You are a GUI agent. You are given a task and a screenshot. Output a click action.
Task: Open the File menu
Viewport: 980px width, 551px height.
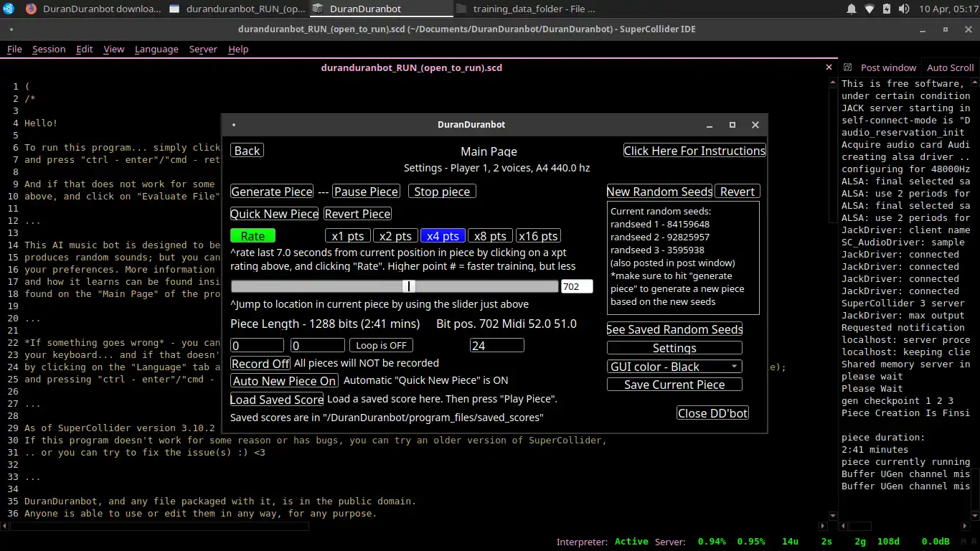(x=14, y=49)
